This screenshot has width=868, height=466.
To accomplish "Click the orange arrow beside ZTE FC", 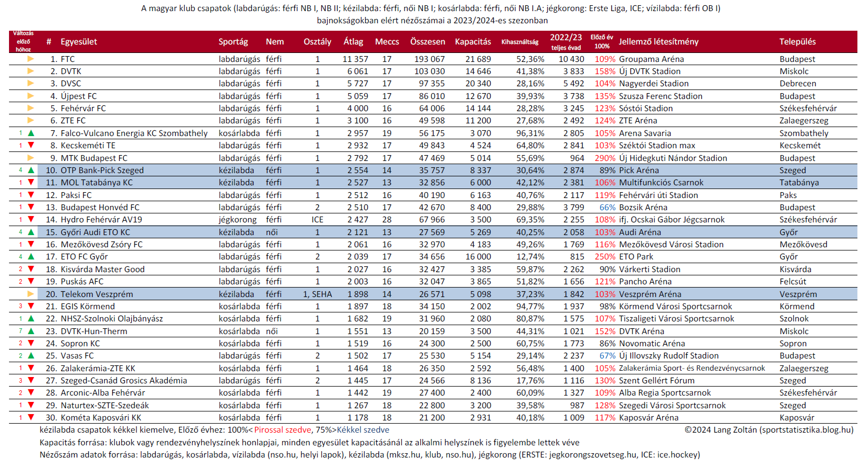I will [x=31, y=120].
